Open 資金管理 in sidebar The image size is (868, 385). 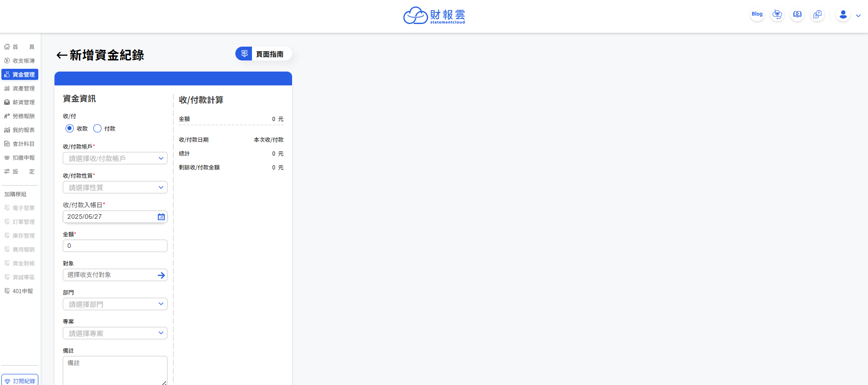19,75
